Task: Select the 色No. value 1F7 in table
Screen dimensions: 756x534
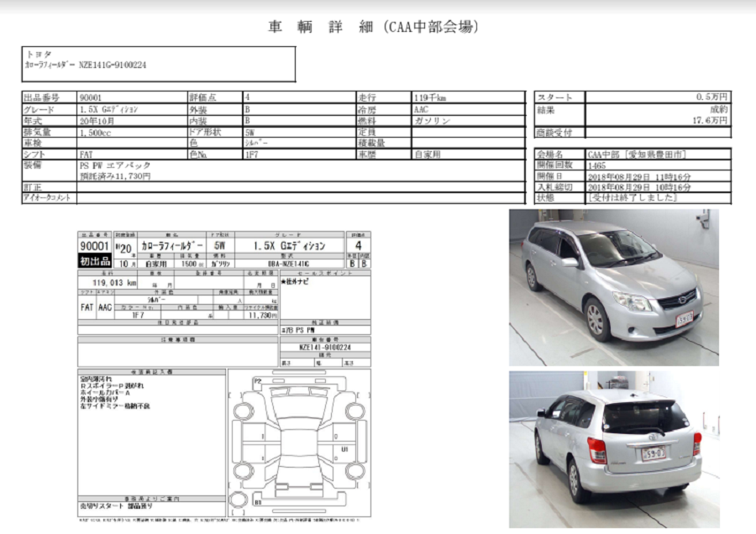Action: tap(252, 154)
